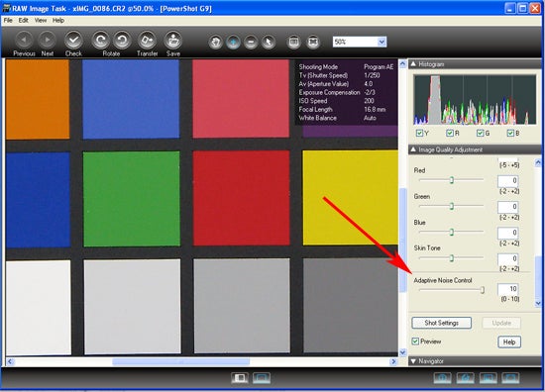This screenshot has width=545, height=392.
Task: Collapse the Histogram panel
Action: 413,64
